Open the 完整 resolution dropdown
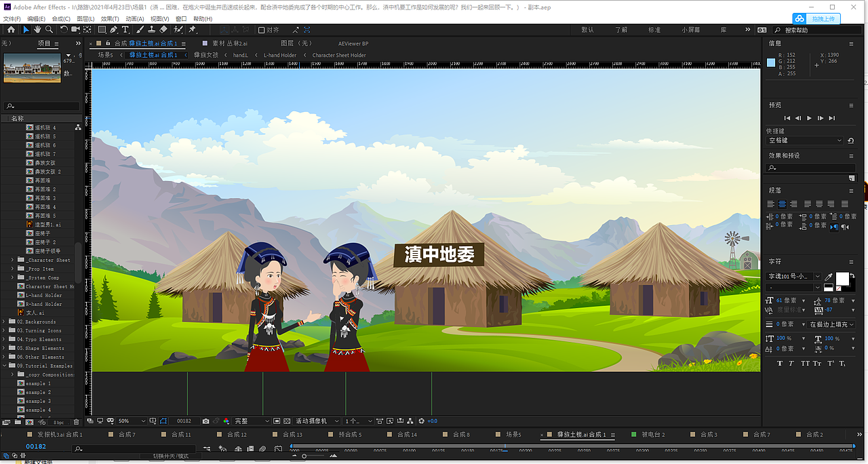The width and height of the screenshot is (868, 464). click(251, 421)
